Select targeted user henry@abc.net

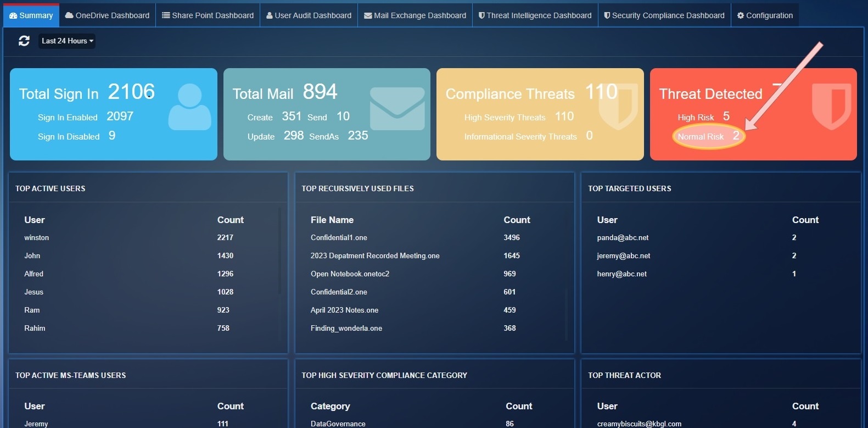tap(622, 274)
